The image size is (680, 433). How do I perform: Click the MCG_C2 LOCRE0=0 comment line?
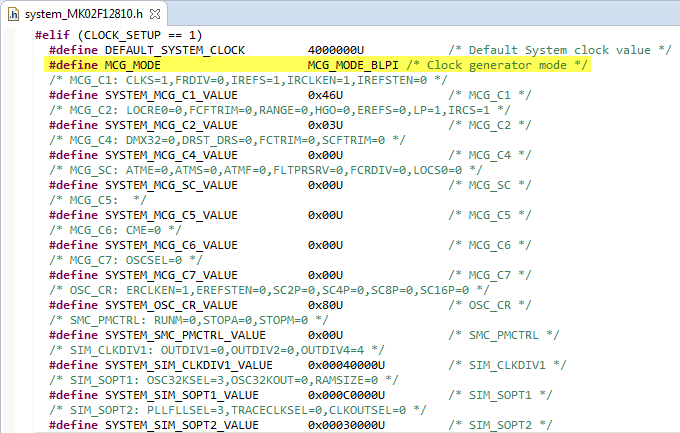click(x=280, y=110)
